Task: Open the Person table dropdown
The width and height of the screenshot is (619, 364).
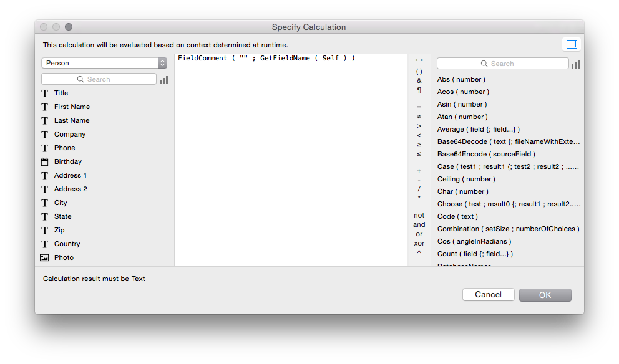Action: [x=104, y=63]
